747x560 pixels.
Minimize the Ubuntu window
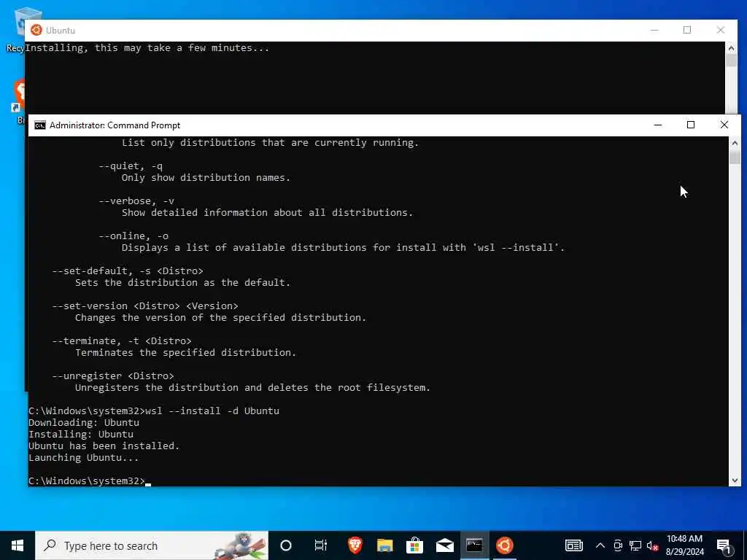pyautogui.click(x=654, y=30)
